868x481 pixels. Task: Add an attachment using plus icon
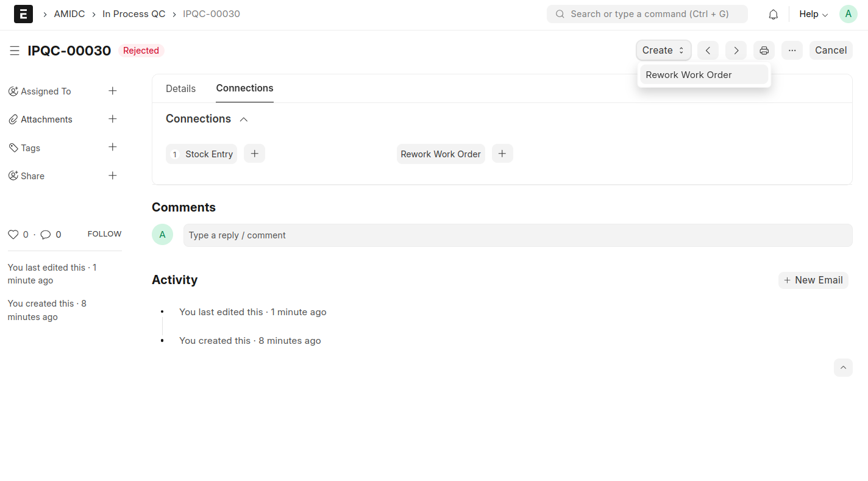pos(112,119)
